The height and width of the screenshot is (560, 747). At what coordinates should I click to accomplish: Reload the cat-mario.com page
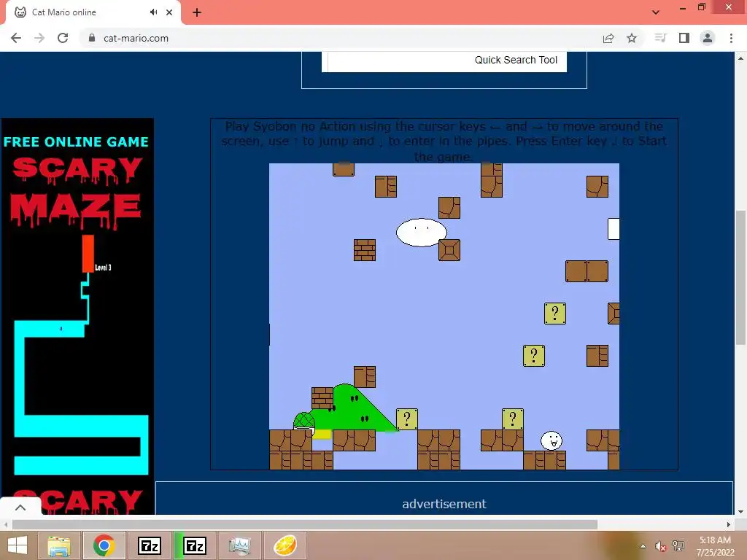(63, 38)
